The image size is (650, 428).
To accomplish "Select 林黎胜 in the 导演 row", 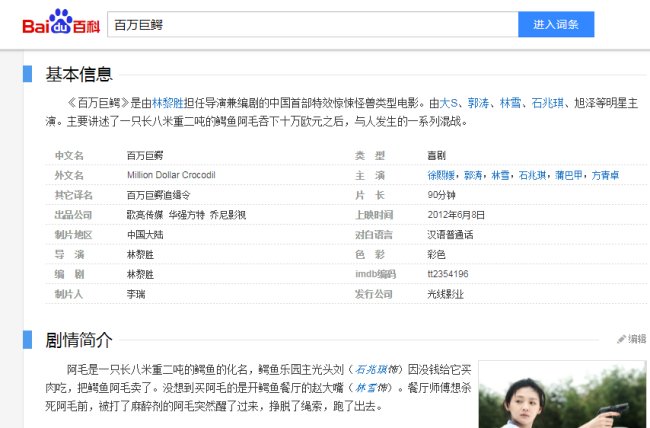I will (x=140, y=254).
